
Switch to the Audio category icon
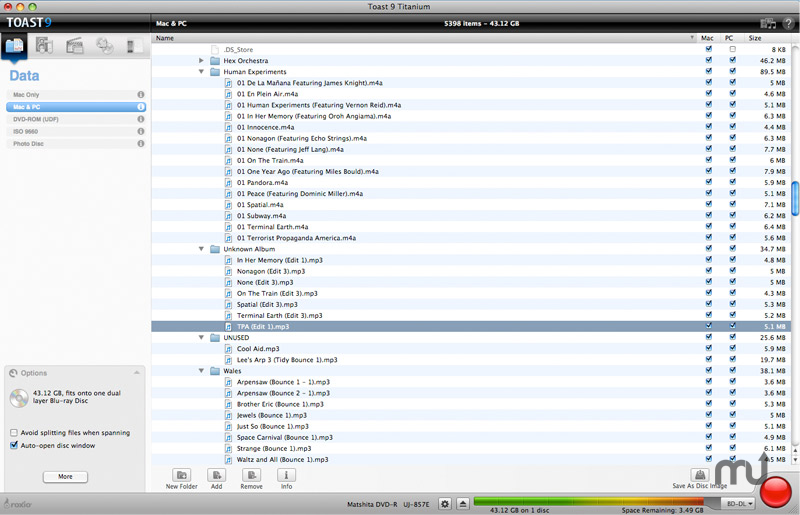tap(44, 46)
